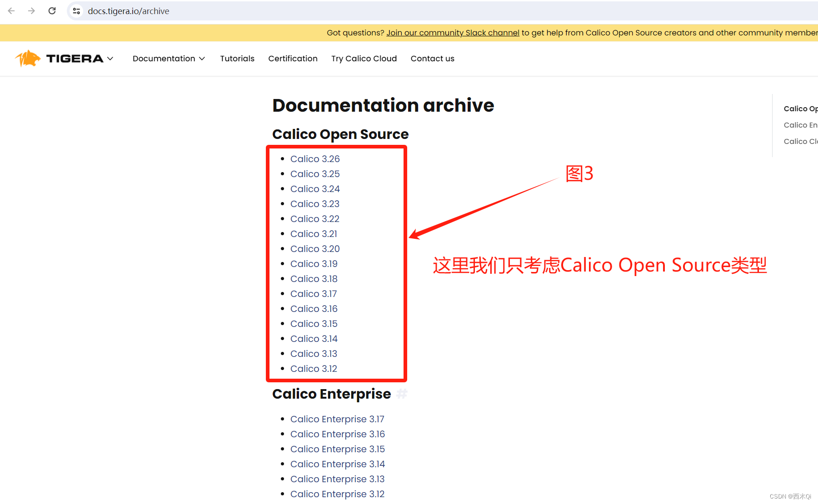Click the browser back arrow
This screenshot has width=818, height=504.
click(x=11, y=11)
